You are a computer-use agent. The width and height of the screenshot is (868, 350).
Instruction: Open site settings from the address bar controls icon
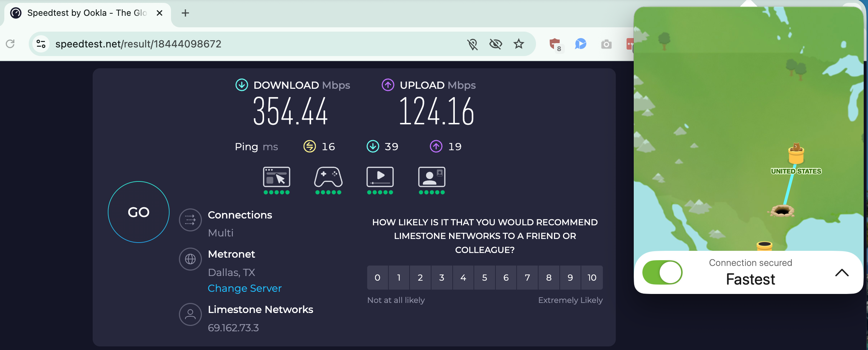tap(41, 43)
